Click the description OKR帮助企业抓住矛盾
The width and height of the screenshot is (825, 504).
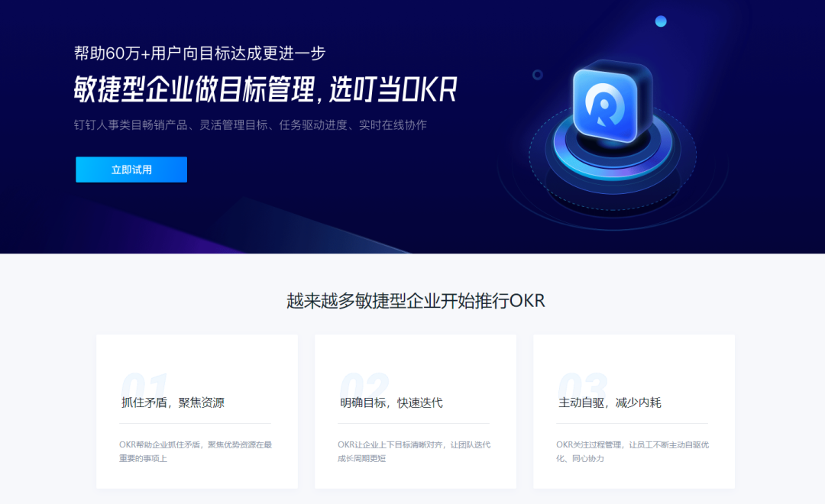coord(196,451)
